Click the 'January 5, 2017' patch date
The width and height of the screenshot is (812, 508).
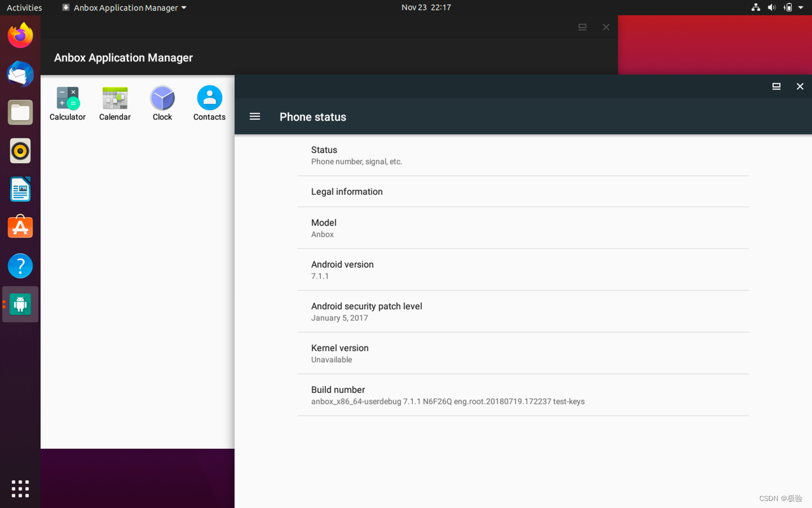click(x=339, y=318)
